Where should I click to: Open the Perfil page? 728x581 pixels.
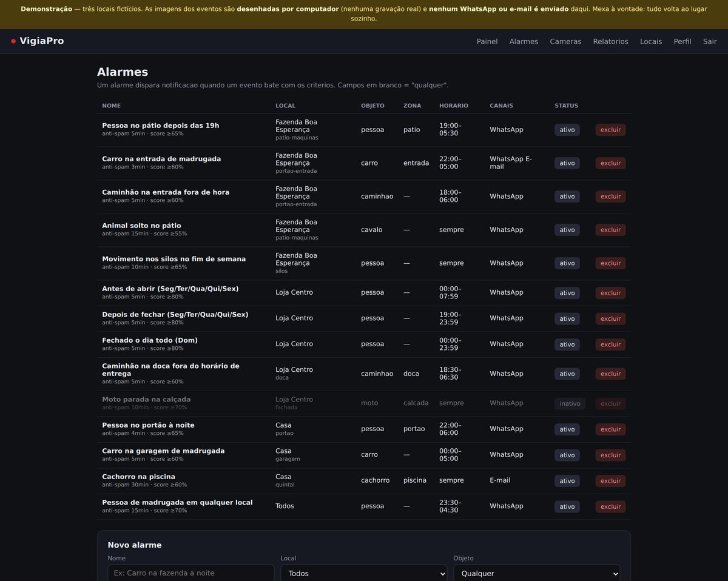coord(682,41)
